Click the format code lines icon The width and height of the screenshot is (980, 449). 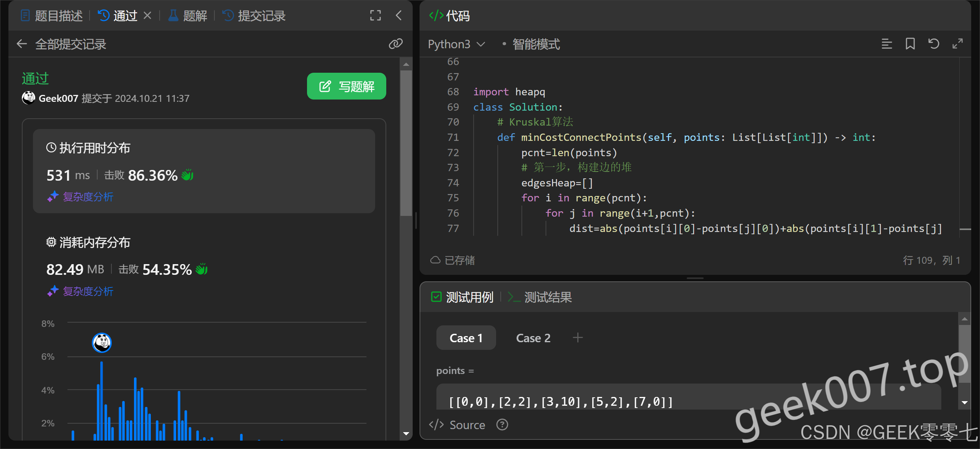click(887, 44)
